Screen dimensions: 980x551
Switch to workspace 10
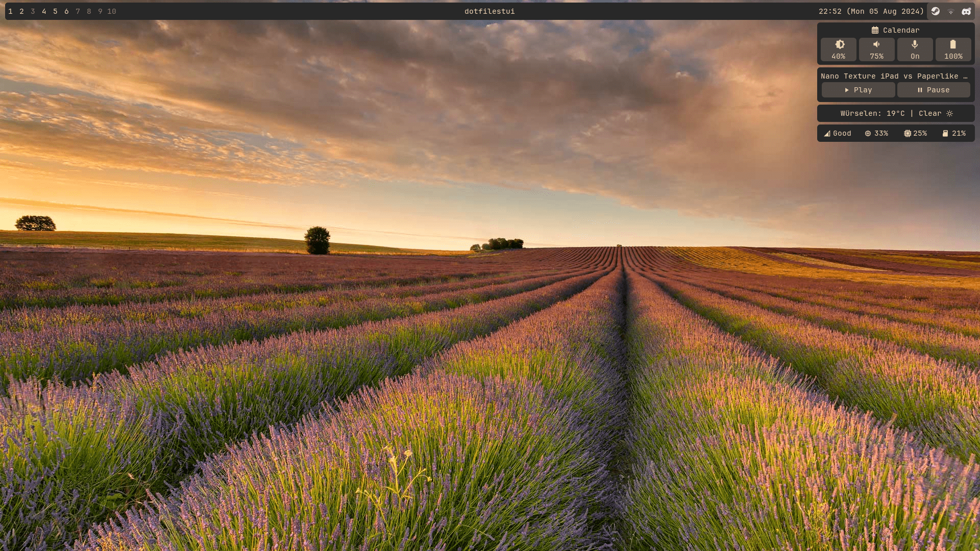tap(112, 11)
